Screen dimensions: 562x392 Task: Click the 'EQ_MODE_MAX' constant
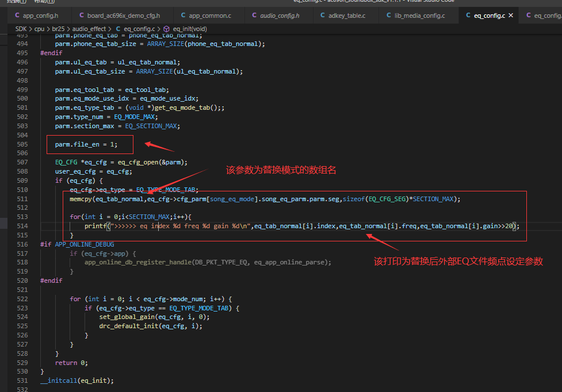[x=134, y=117]
